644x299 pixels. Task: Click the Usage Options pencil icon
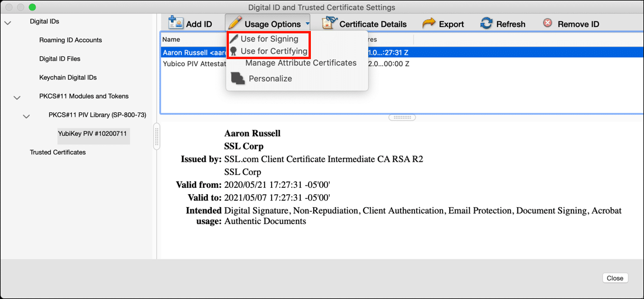click(235, 23)
